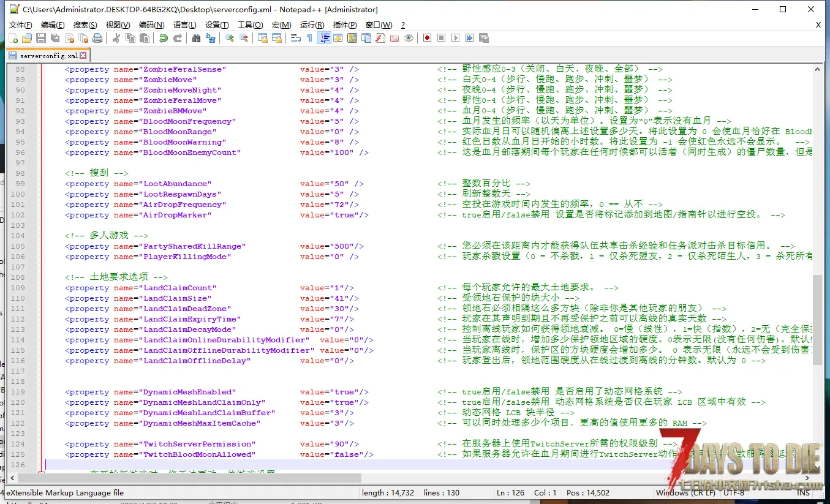Toggle synchronized vertical scrolling
Image resolution: width=830 pixels, height=504 pixels.
pyautogui.click(x=262, y=38)
